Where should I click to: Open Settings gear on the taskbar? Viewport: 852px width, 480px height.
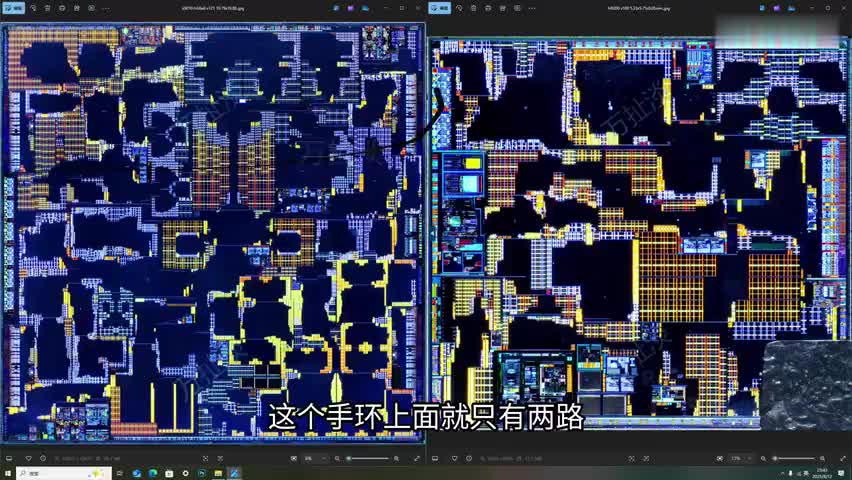[x=185, y=473]
